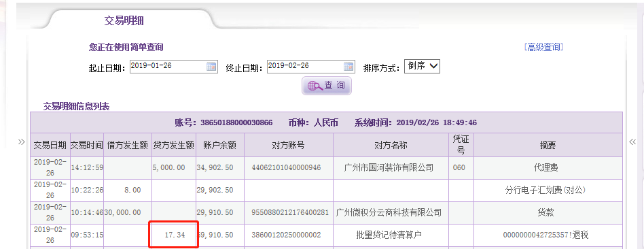
Task: Click the 查询 search button
Action: tap(327, 86)
